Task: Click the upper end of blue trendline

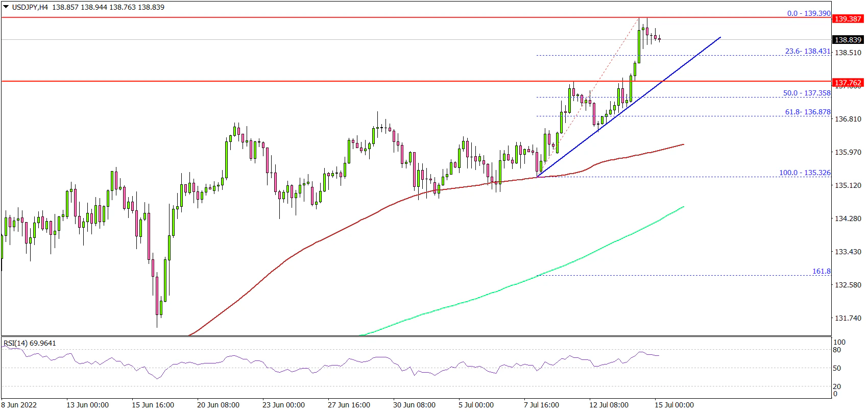Action: (720, 37)
